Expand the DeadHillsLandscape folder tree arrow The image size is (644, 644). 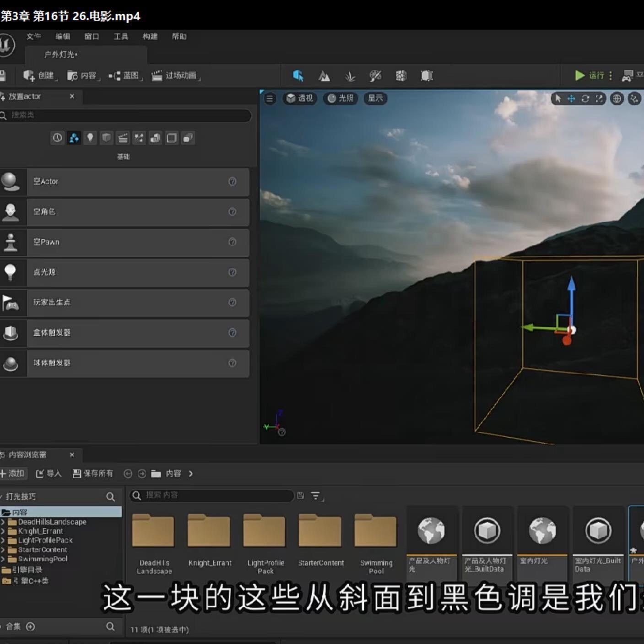pos(3,522)
